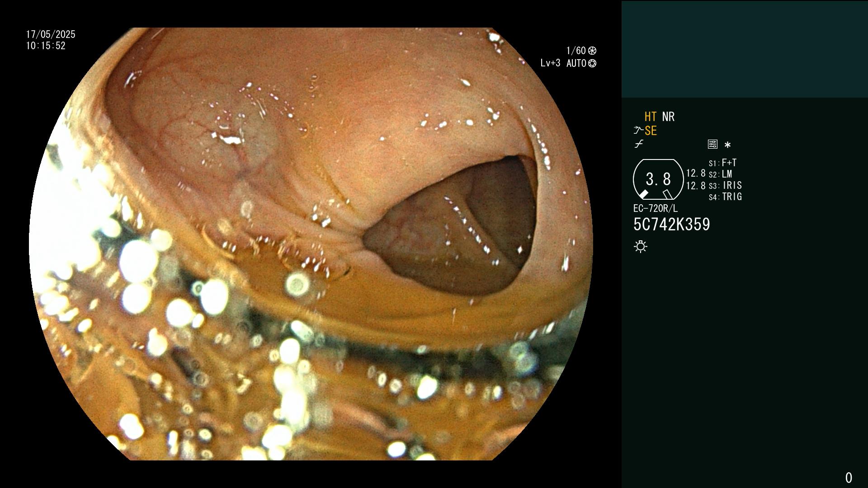868x488 pixels.
Task: Click the S4: TRIG switch assignment
Action: click(x=726, y=197)
